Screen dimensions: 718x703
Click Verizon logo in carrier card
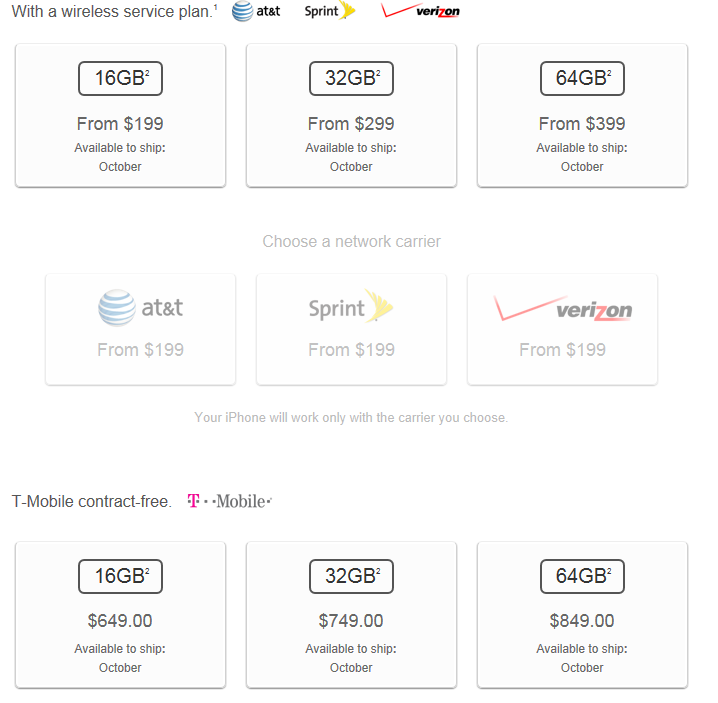563,308
